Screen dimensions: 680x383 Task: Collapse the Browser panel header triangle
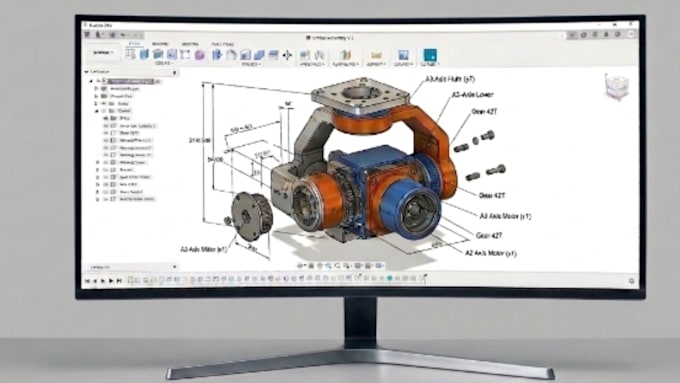[x=87, y=72]
